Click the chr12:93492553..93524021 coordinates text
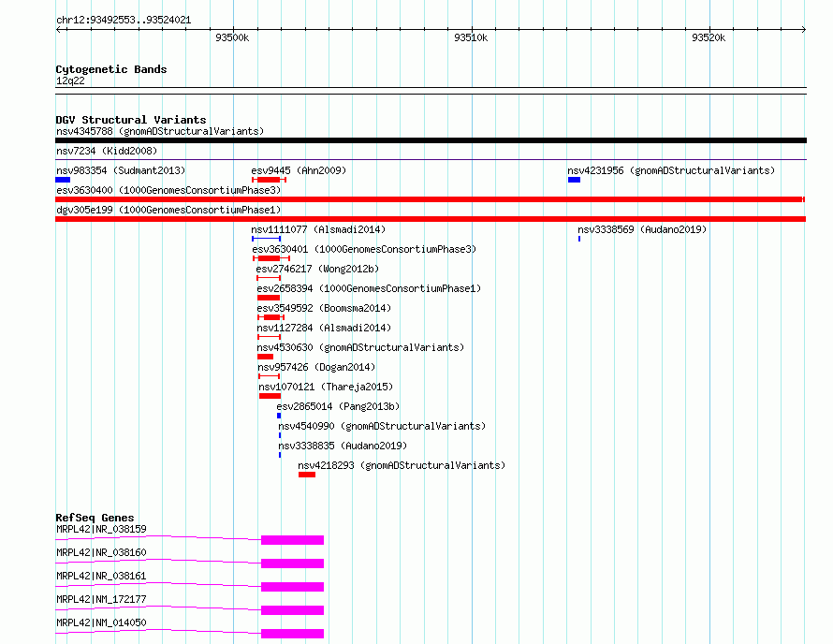 click(124, 21)
